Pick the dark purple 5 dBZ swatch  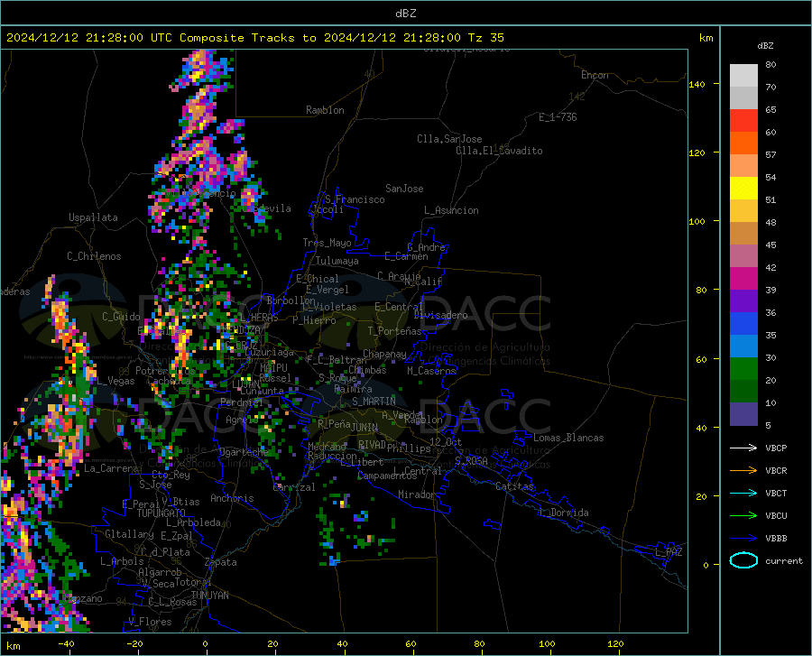[x=743, y=413]
